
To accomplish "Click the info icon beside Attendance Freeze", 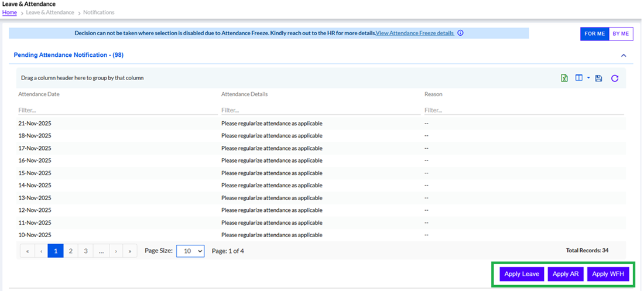I will tap(460, 33).
